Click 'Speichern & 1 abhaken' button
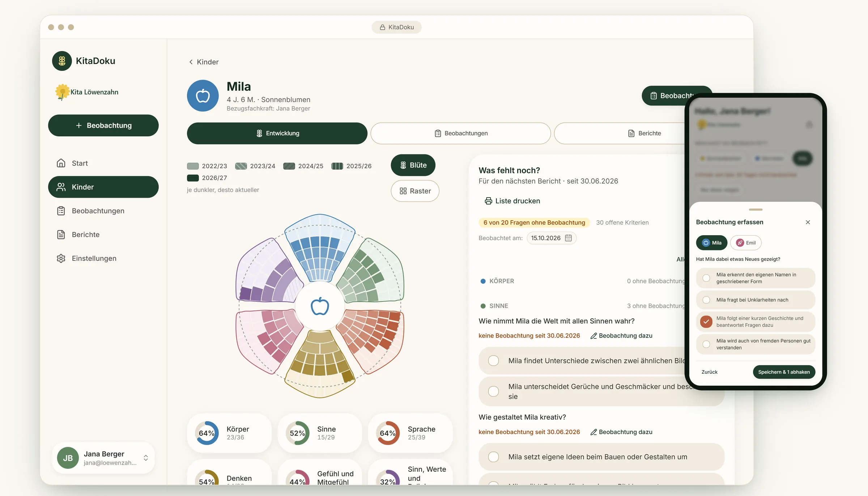 pyautogui.click(x=784, y=372)
